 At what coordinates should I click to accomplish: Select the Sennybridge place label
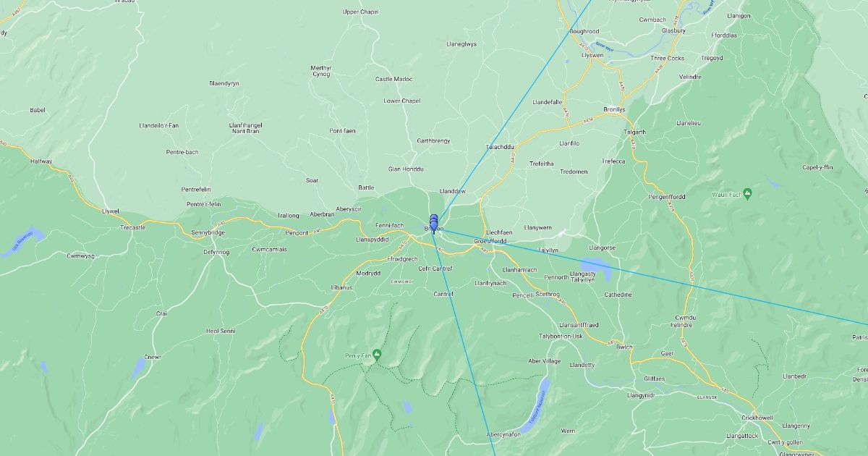click(x=208, y=232)
